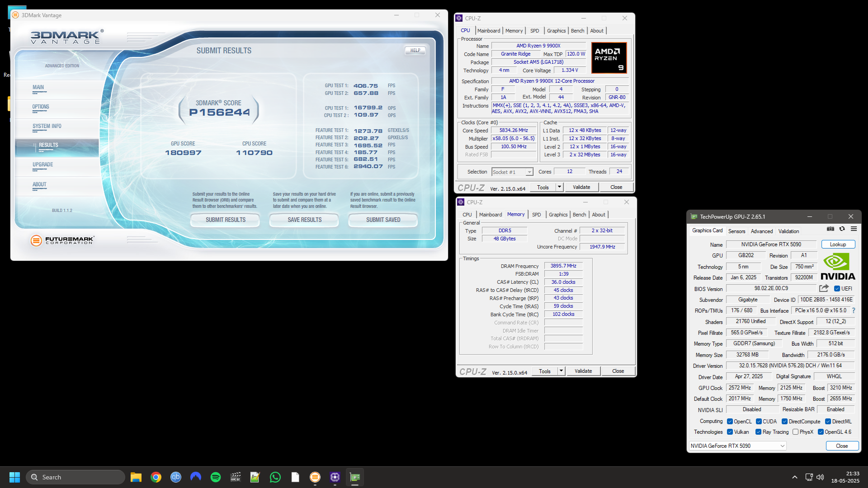Open the clapperboard video app on taskbar
The width and height of the screenshot is (868, 488).
click(x=236, y=477)
